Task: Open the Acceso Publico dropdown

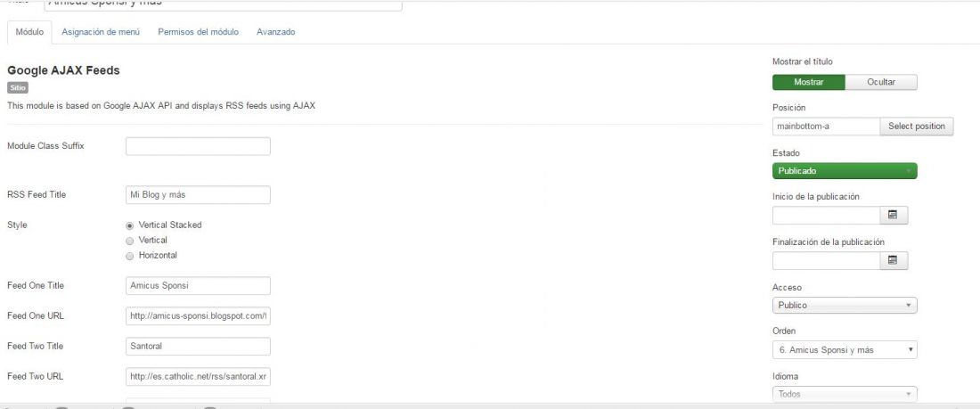Action: (x=845, y=305)
